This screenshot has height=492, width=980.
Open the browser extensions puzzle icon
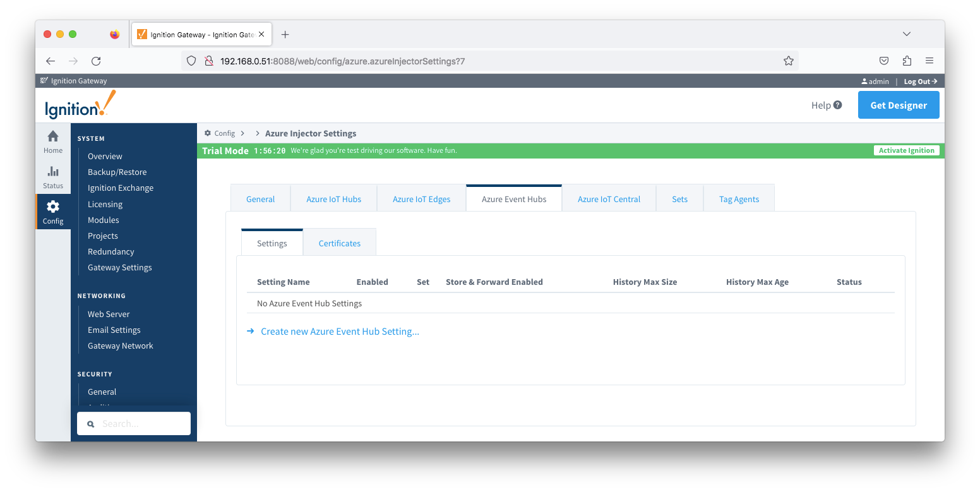click(x=907, y=61)
